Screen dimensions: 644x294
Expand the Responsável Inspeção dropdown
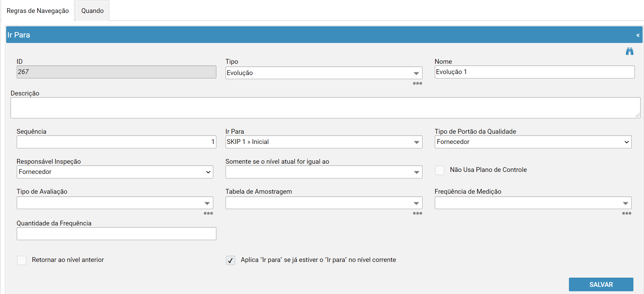(x=115, y=172)
